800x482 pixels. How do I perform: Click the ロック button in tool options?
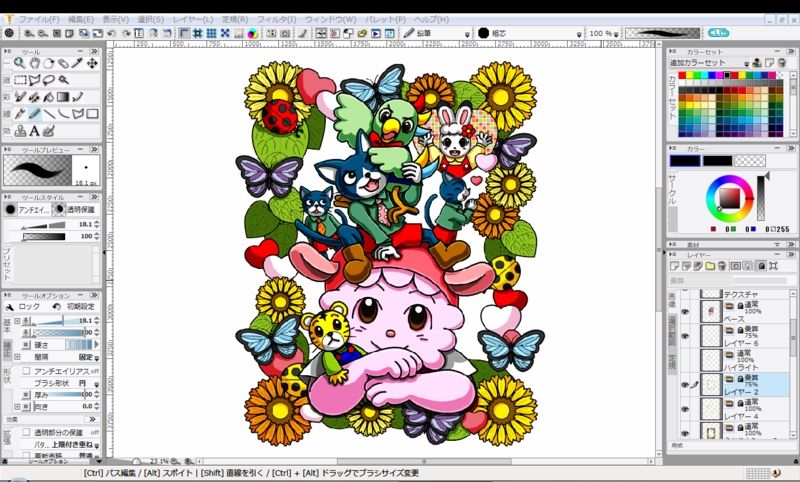[23, 307]
